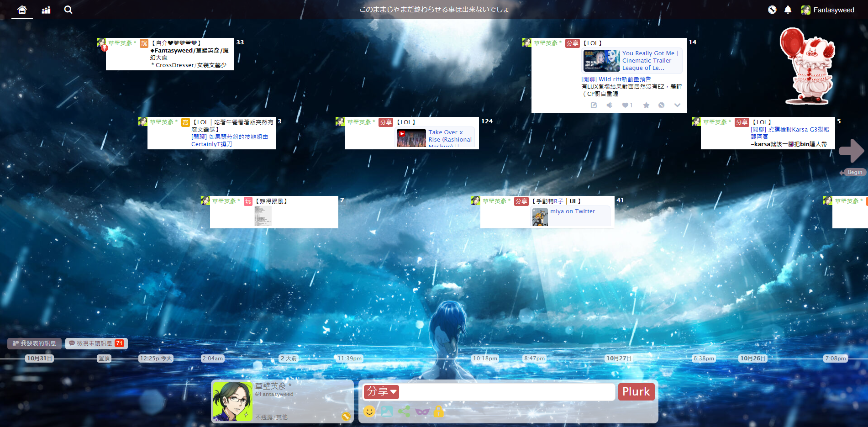Screen dimensions: 868x427
Task: Open the response count 124 on Take Over plurk
Action: [487, 121]
